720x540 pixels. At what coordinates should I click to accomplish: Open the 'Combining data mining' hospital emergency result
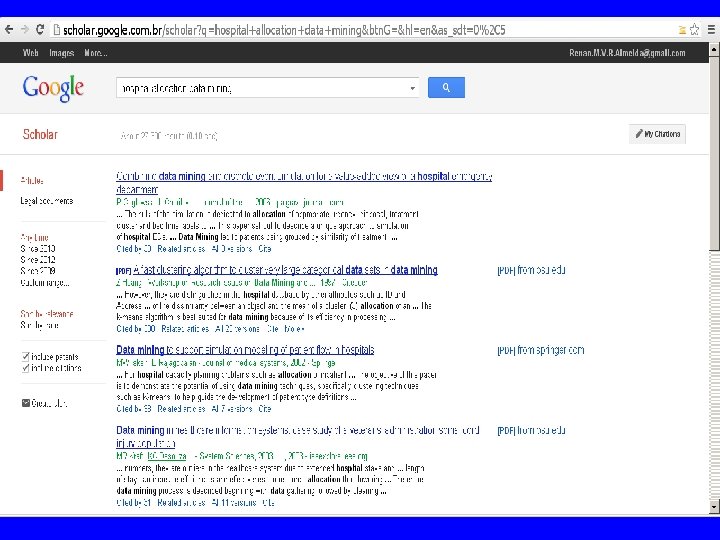304,182
